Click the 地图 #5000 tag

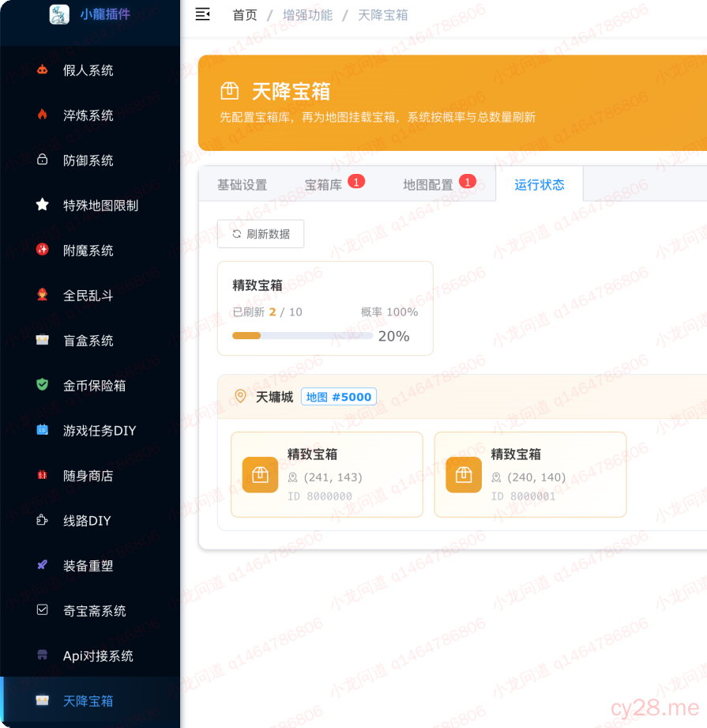point(339,397)
